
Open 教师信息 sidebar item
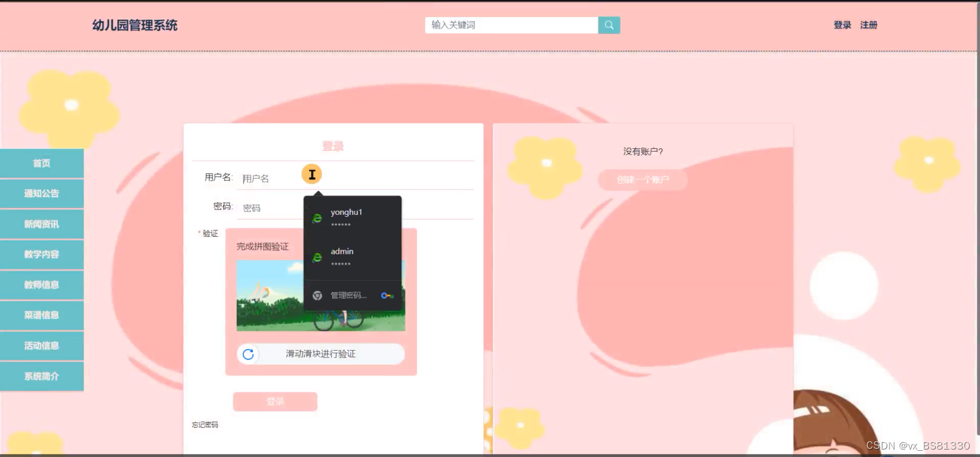click(x=42, y=285)
